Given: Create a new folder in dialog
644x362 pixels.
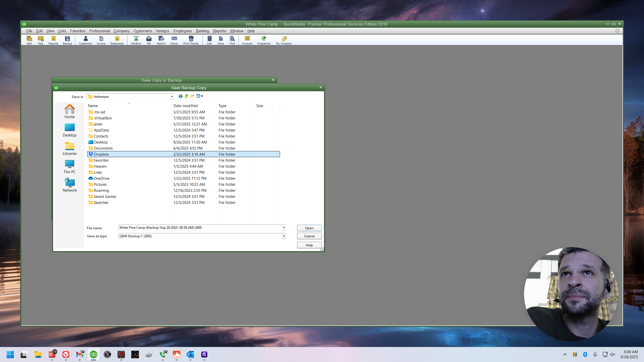Looking at the screenshot, I should tap(192, 96).
